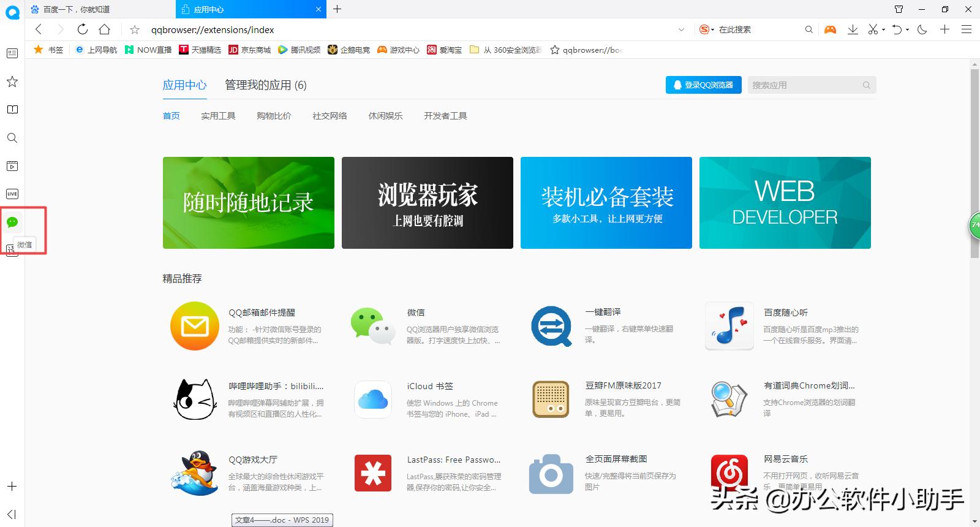Open the 百度随心听 music icon
The height and width of the screenshot is (527, 980).
729,326
